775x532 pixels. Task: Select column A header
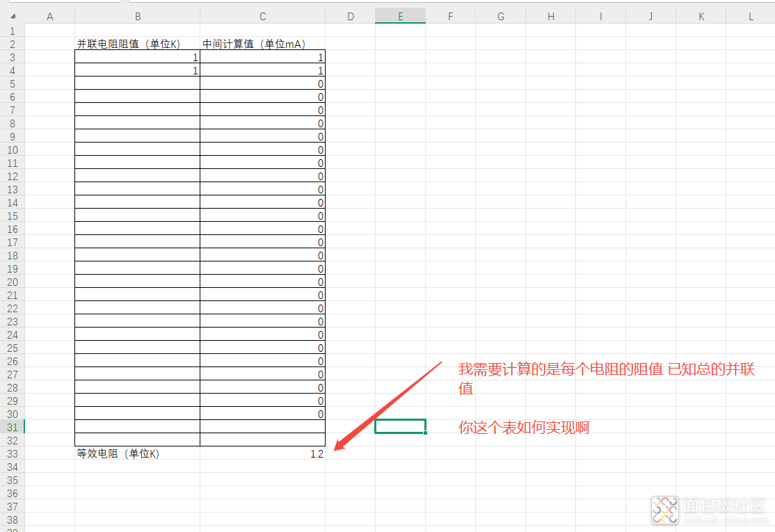tap(50, 16)
